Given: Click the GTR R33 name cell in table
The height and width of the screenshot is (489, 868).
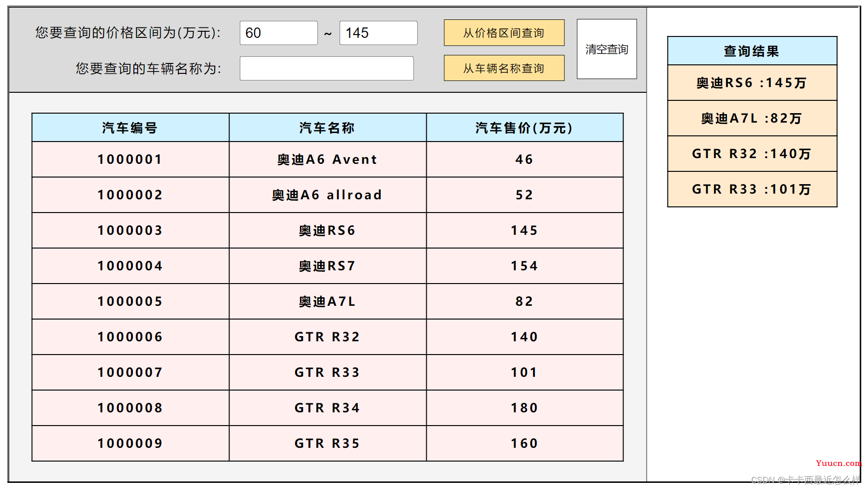Looking at the screenshot, I should (x=328, y=373).
